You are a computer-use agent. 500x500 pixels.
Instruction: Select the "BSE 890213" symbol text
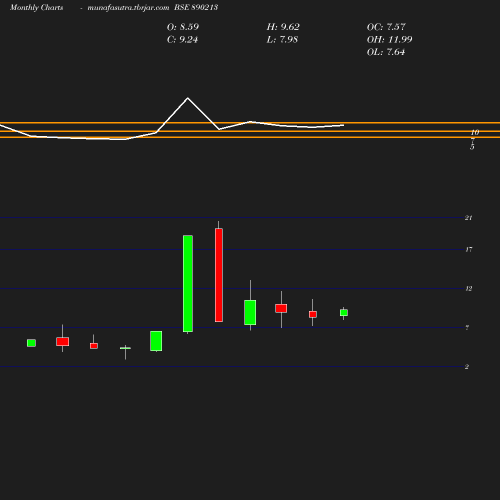(x=196, y=7)
